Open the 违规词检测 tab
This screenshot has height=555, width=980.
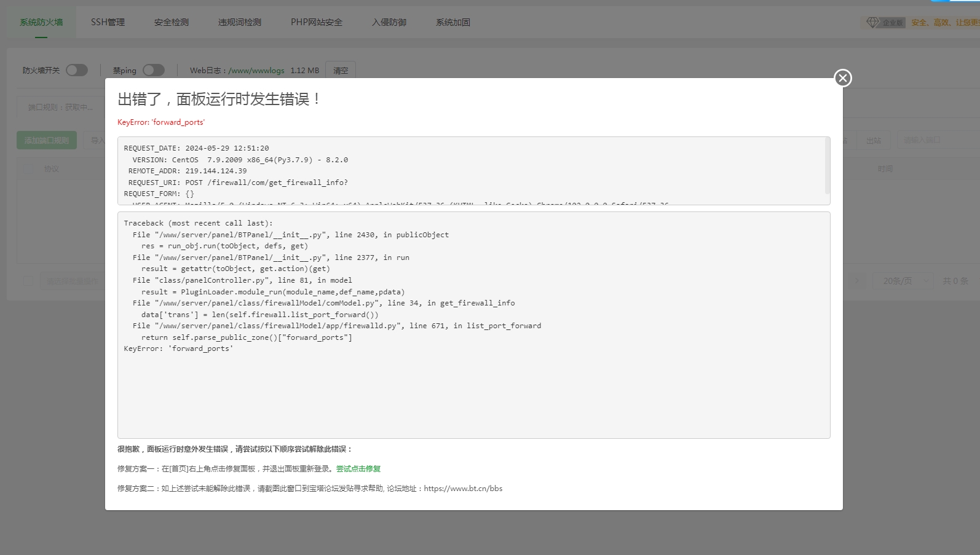240,22
